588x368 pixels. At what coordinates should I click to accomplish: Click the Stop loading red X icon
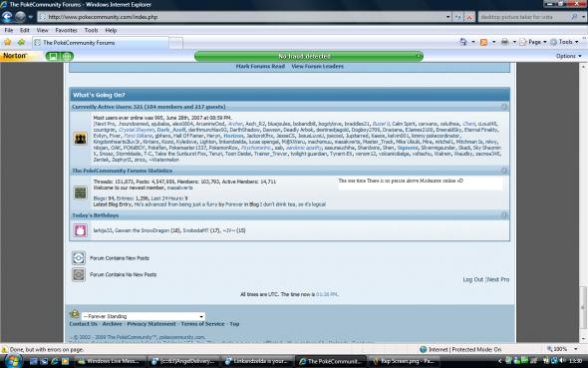[x=469, y=17]
